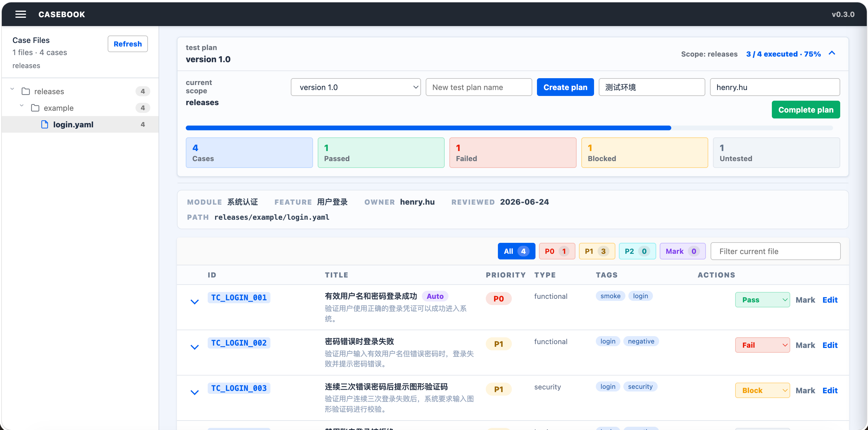Click the TITLE column header
Screen dimensions: 868x430
336,275
